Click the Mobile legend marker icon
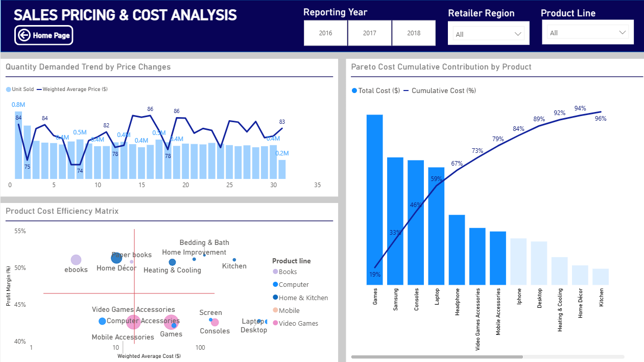Screen dimensions: 644x362 point(275,310)
